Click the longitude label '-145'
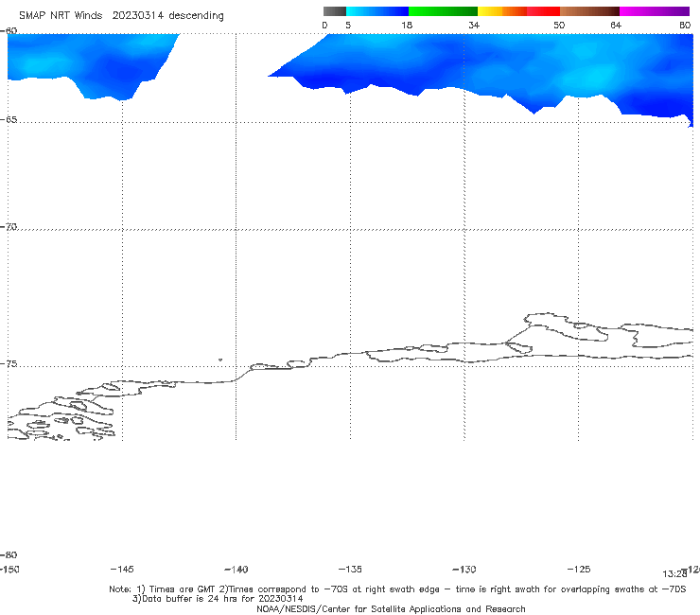 pos(122,569)
